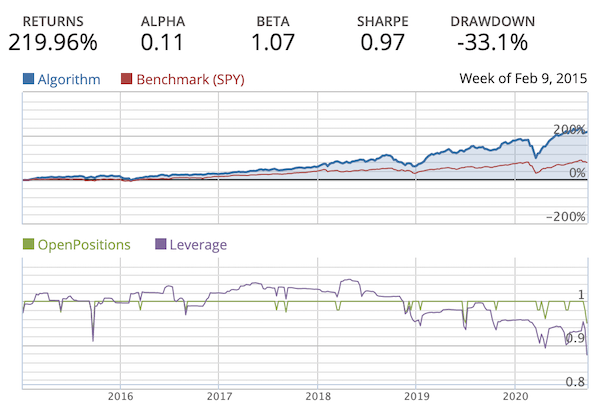Click the RETURNS value 219.96%
The height and width of the screenshot is (408, 600).
click(53, 42)
